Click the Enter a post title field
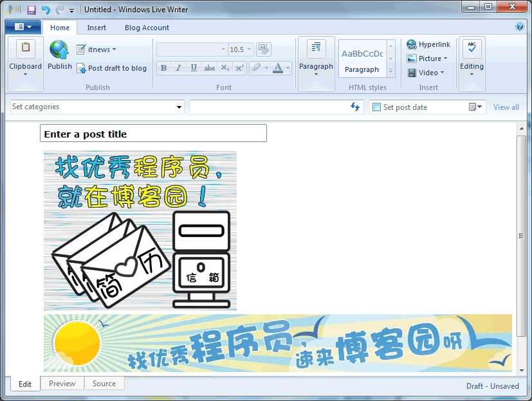Image resolution: width=532 pixels, height=401 pixels. pyautogui.click(x=153, y=133)
